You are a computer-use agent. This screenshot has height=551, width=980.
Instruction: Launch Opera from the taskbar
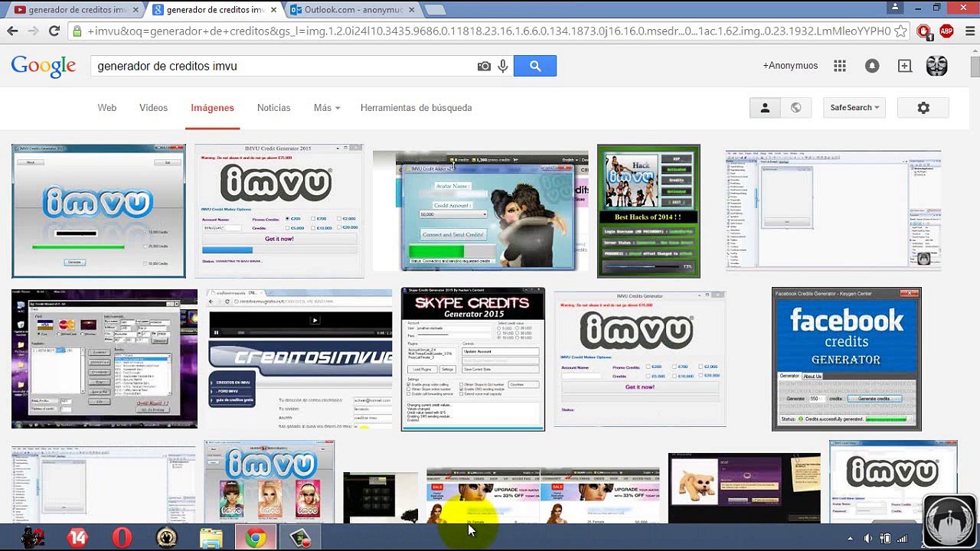[122, 538]
